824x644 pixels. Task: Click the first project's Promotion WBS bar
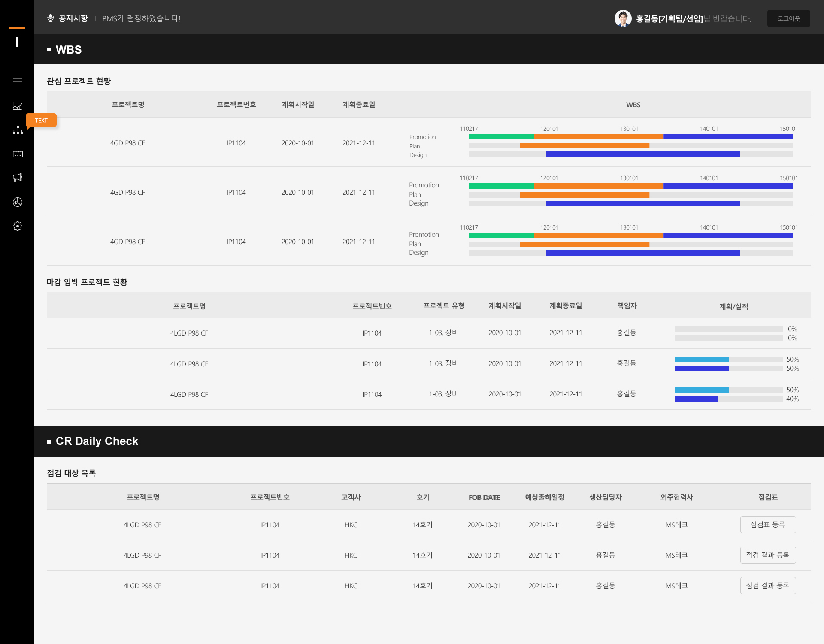coord(630,137)
